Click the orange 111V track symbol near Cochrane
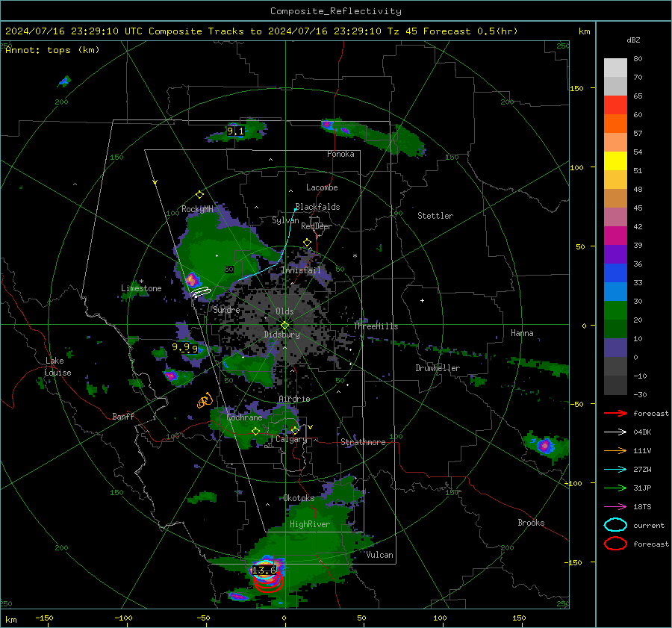The height and width of the screenshot is (628, 672). coord(205,400)
